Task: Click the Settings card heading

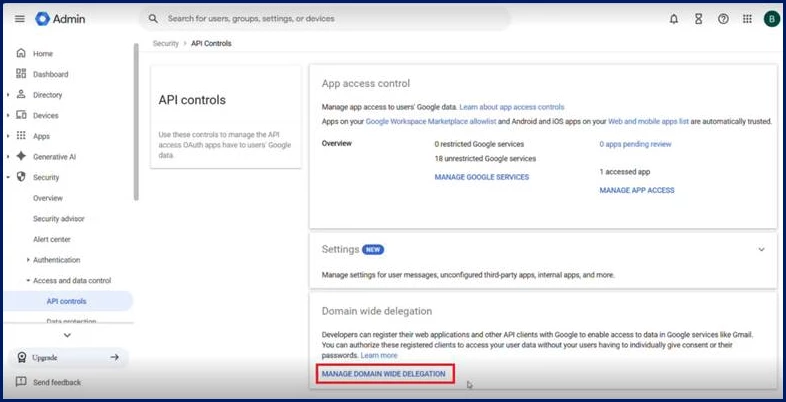Action: tap(340, 249)
